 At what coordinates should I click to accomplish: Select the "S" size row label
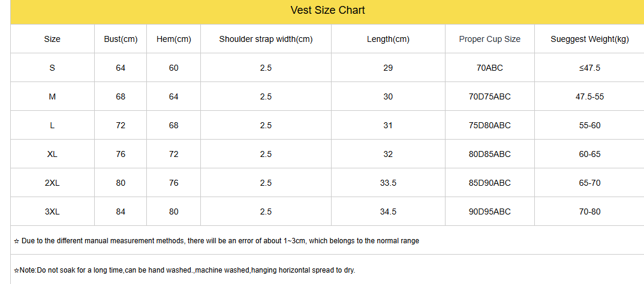pyautogui.click(x=52, y=68)
